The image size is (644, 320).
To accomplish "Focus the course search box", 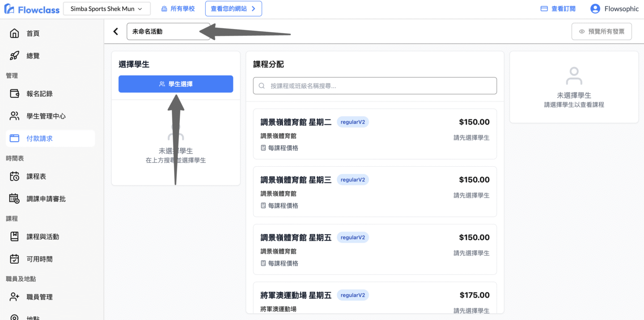I will click(x=375, y=86).
